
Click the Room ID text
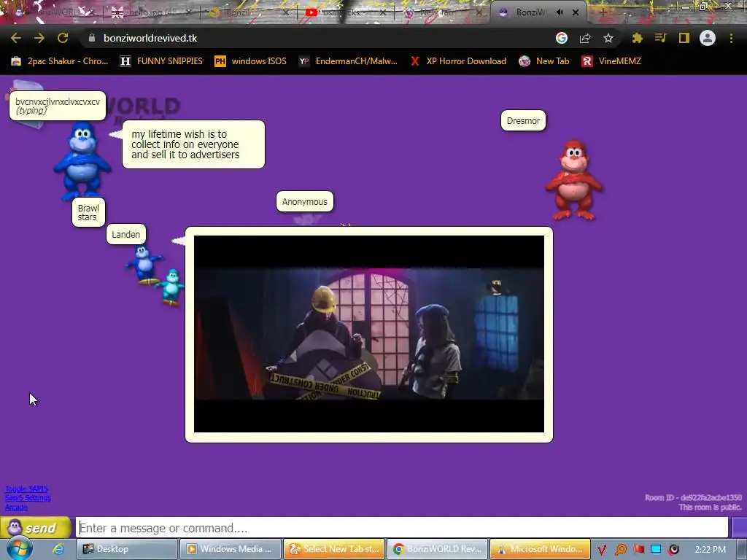point(693,497)
